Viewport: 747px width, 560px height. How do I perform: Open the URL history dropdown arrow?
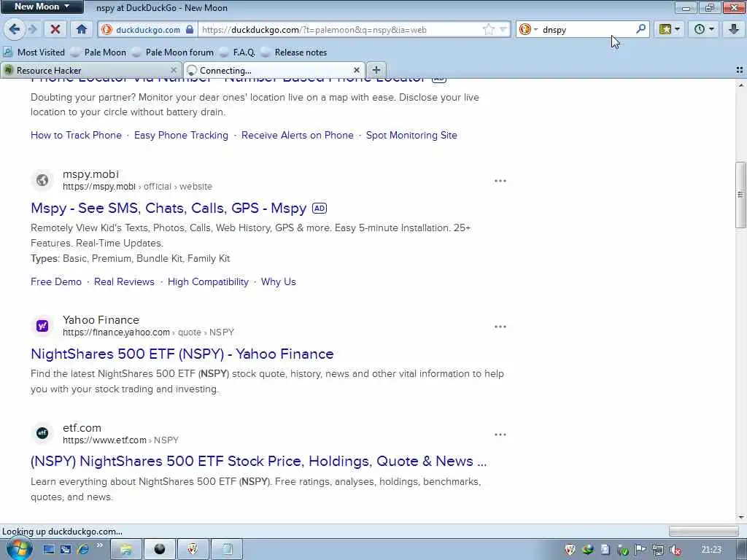pos(503,29)
